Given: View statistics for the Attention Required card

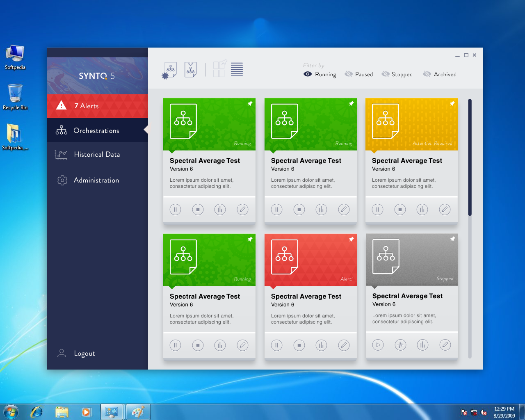Looking at the screenshot, I should point(422,210).
